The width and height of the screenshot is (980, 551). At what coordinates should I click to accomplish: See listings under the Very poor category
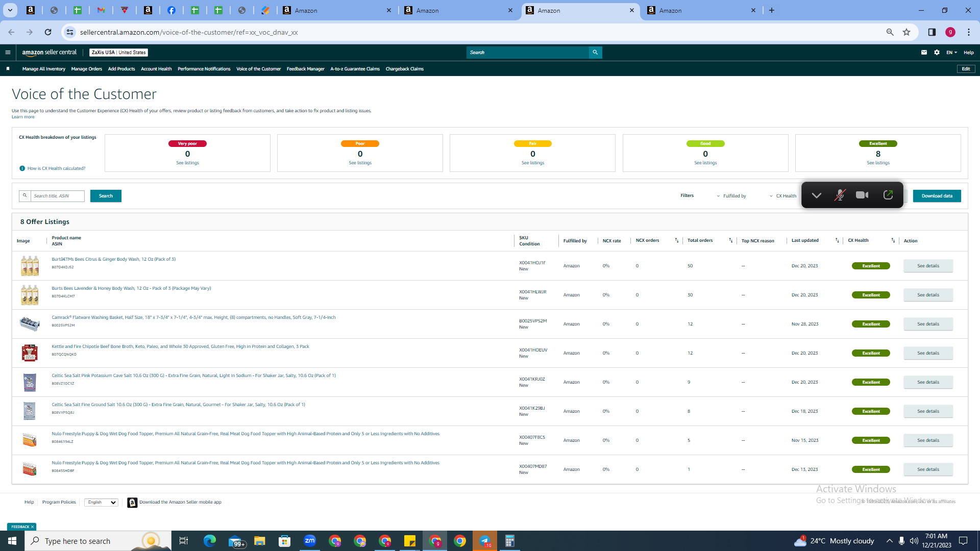[x=187, y=163]
